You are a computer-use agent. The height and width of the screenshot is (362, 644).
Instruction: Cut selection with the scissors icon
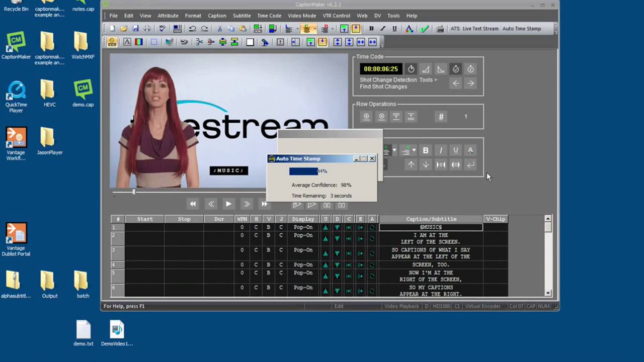click(x=220, y=29)
